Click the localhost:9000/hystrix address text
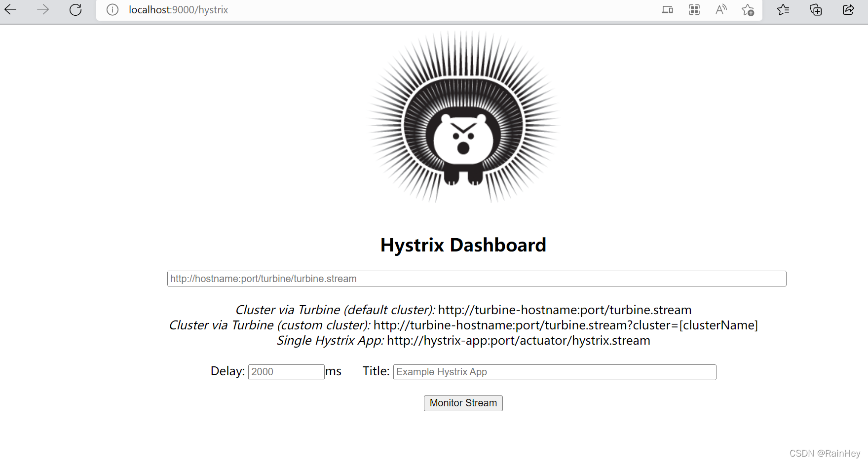The width and height of the screenshot is (868, 463). (178, 10)
